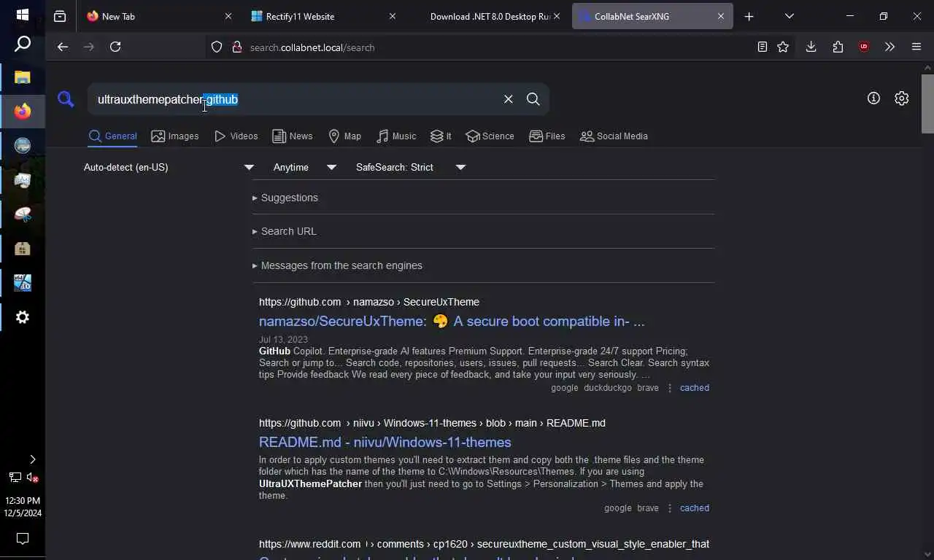Click the SearXNG logo magnifier
The image size is (934, 560).
66,99
